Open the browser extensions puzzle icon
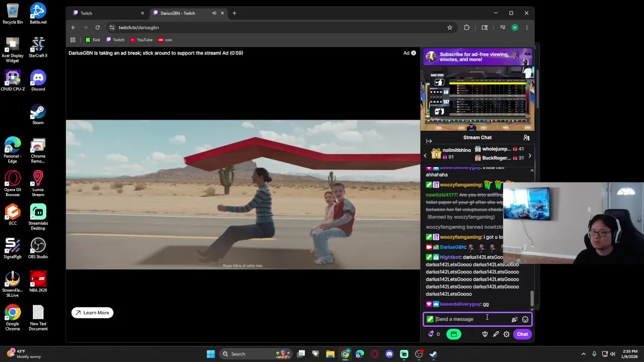This screenshot has height=362, width=644. coord(467,28)
